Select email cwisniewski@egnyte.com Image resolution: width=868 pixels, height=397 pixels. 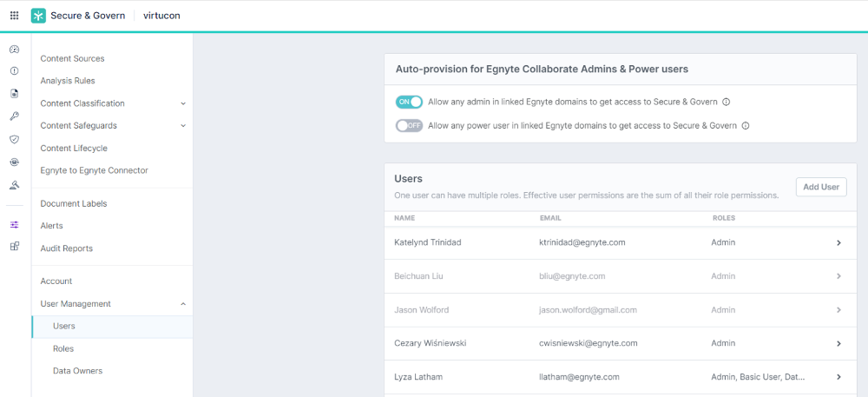pos(589,343)
